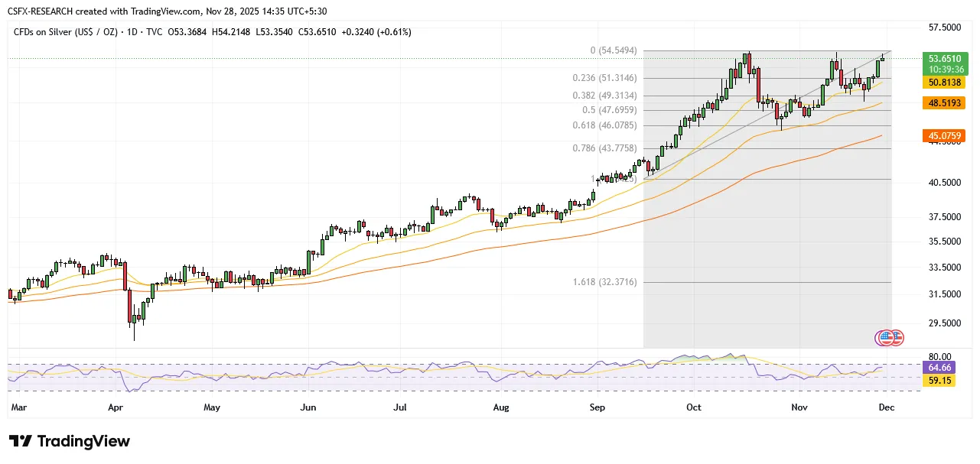
Task: Click the 80.00 level on RSI scale
Action: click(x=940, y=356)
